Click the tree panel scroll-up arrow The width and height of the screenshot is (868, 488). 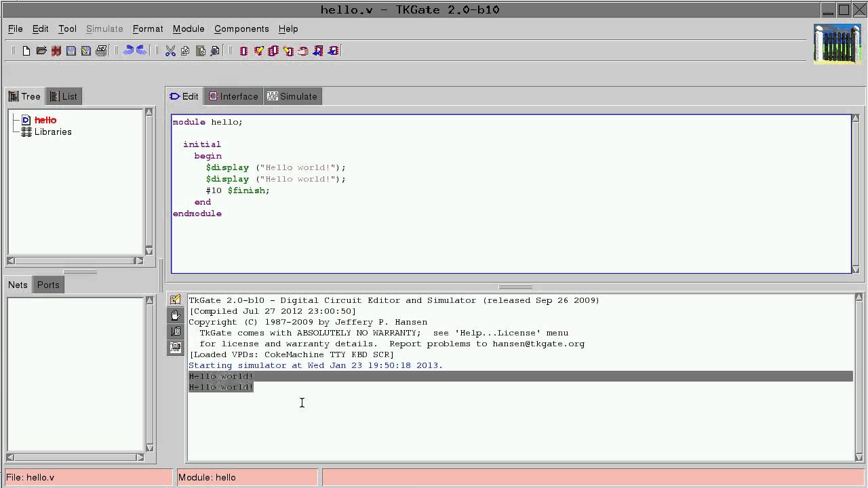coord(149,112)
